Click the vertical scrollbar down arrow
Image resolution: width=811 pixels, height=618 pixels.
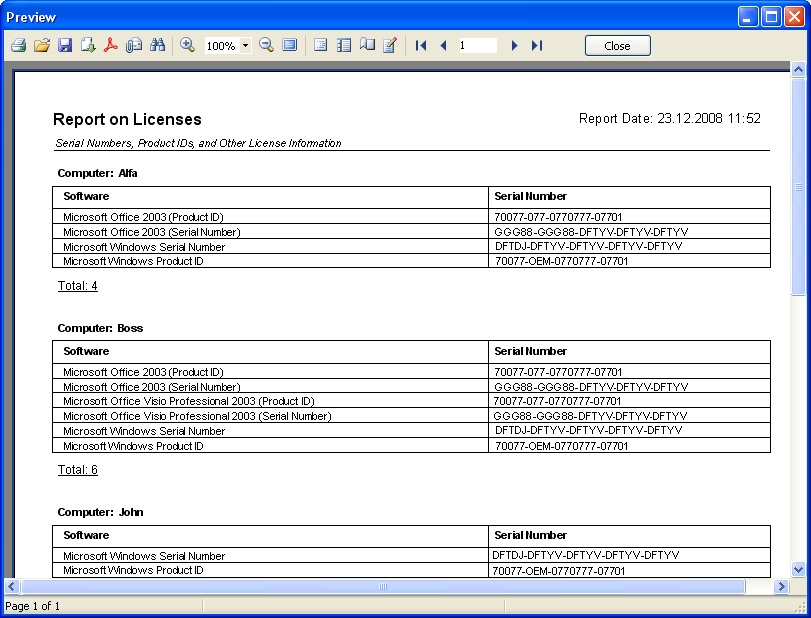click(799, 570)
